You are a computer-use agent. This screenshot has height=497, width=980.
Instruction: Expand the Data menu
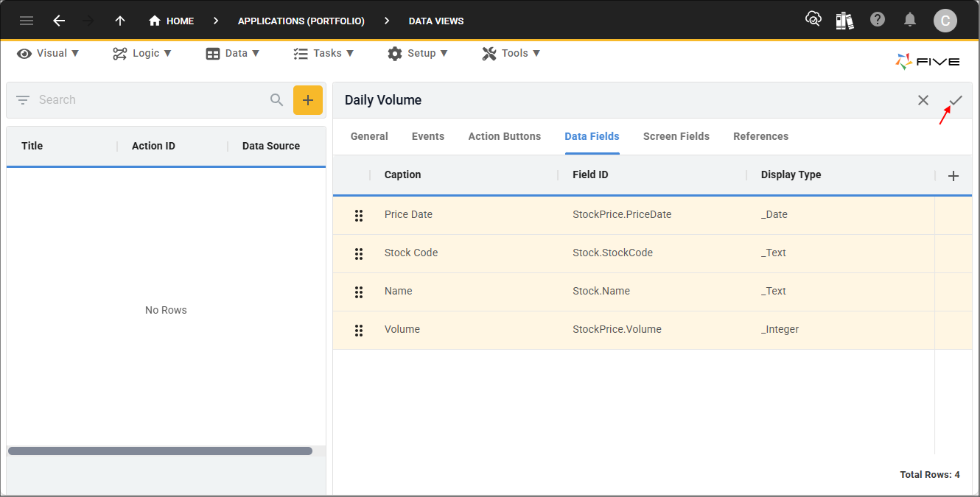233,53
